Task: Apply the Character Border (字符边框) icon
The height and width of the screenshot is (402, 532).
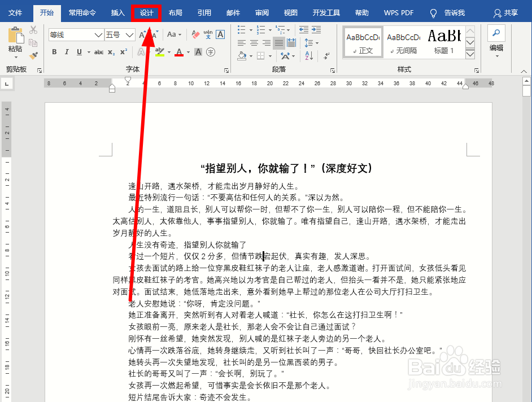Action: pos(220,35)
